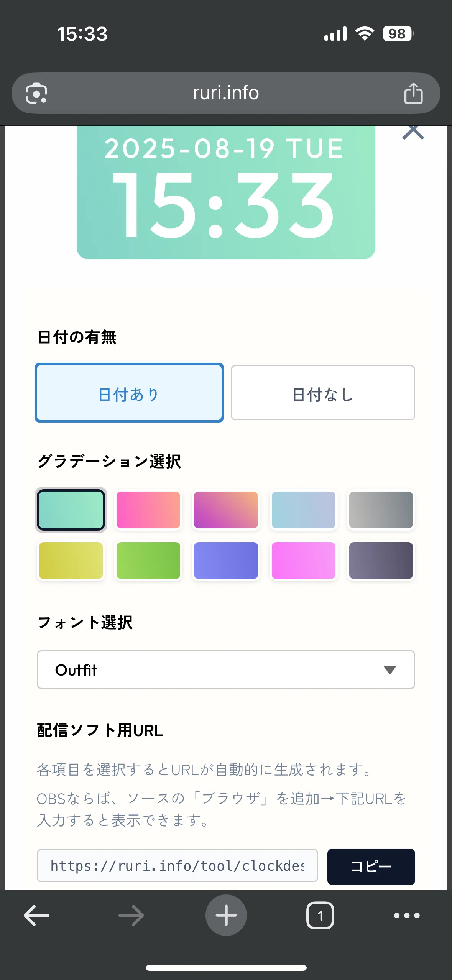The height and width of the screenshot is (980, 452).
Task: Tap the Google Lens camera icon
Action: [36, 93]
